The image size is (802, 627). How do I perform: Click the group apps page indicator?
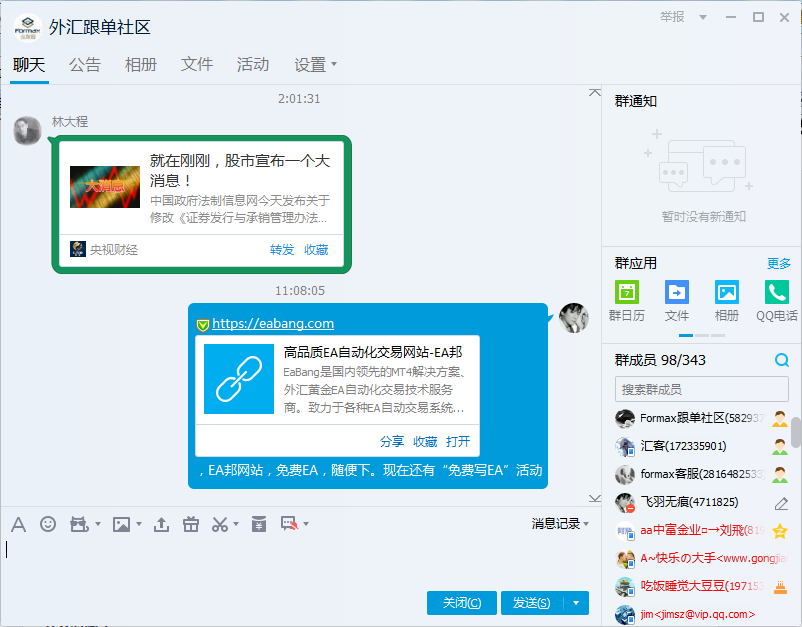click(702, 335)
